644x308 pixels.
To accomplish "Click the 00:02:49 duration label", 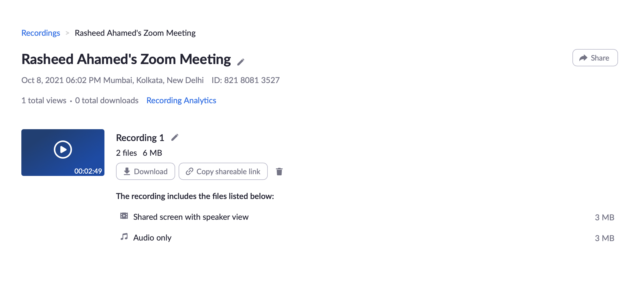I will 88,171.
